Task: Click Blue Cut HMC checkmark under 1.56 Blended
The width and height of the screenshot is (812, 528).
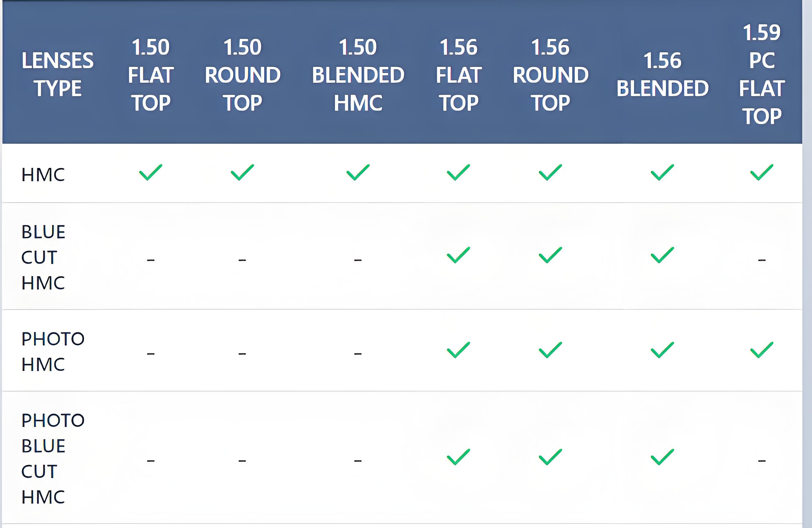Action: (662, 255)
